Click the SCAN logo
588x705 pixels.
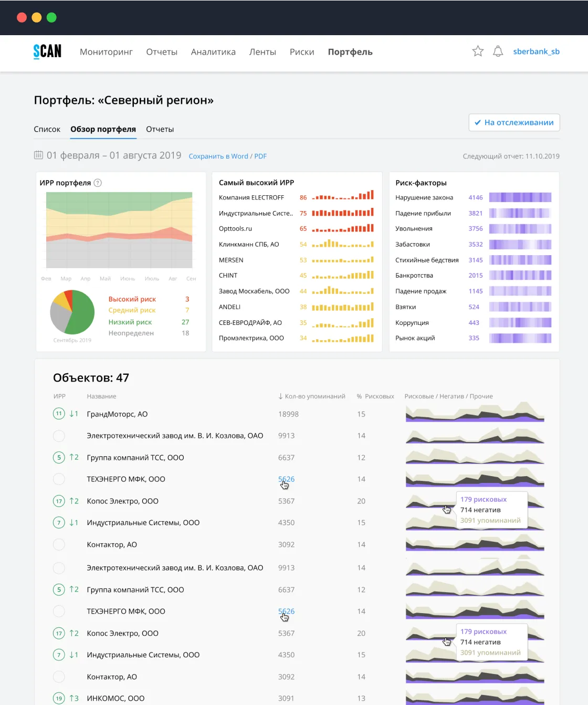(47, 51)
